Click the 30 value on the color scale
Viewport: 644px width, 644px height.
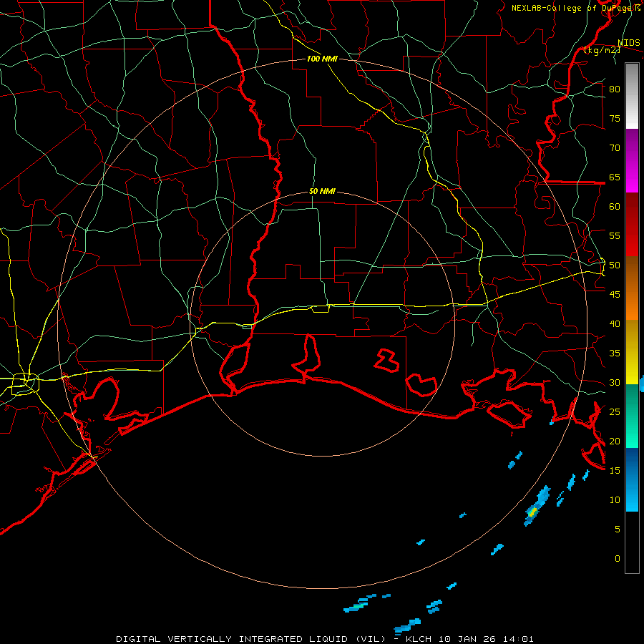pyautogui.click(x=615, y=382)
